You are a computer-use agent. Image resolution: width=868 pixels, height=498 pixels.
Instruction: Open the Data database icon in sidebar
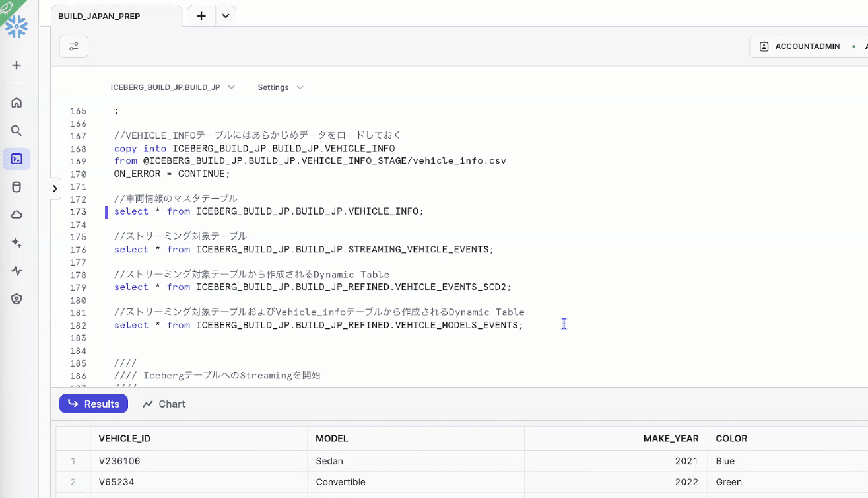click(17, 187)
